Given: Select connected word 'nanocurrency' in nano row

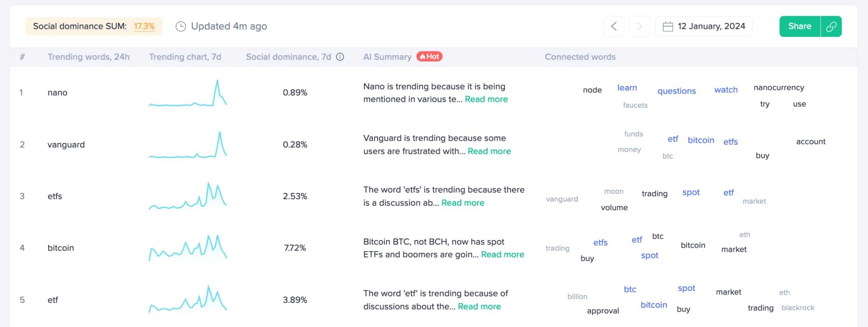Looking at the screenshot, I should point(779,88).
